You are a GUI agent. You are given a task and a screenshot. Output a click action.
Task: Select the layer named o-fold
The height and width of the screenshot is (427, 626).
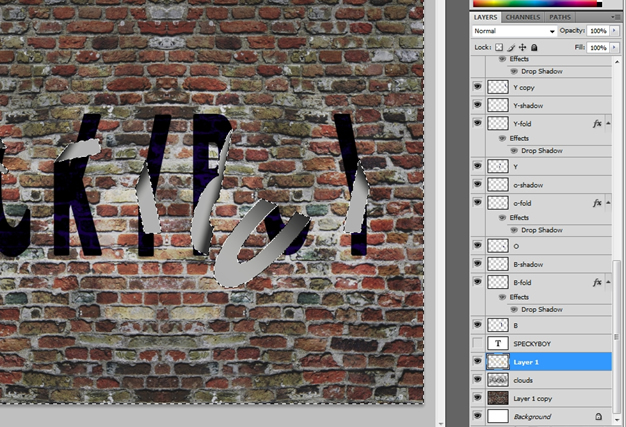pyautogui.click(x=522, y=204)
